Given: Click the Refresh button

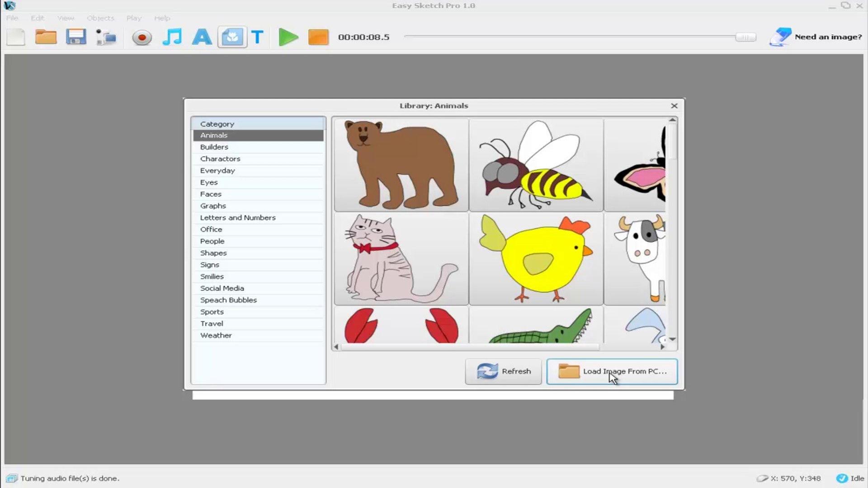Looking at the screenshot, I should coord(503,371).
